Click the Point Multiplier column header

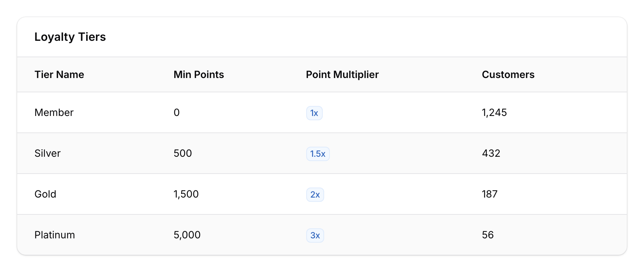(342, 75)
